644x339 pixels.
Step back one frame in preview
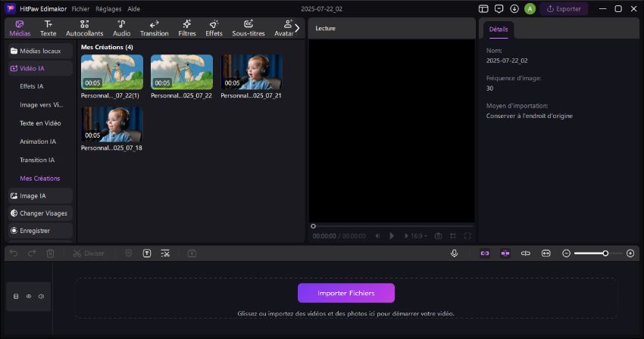click(377, 236)
